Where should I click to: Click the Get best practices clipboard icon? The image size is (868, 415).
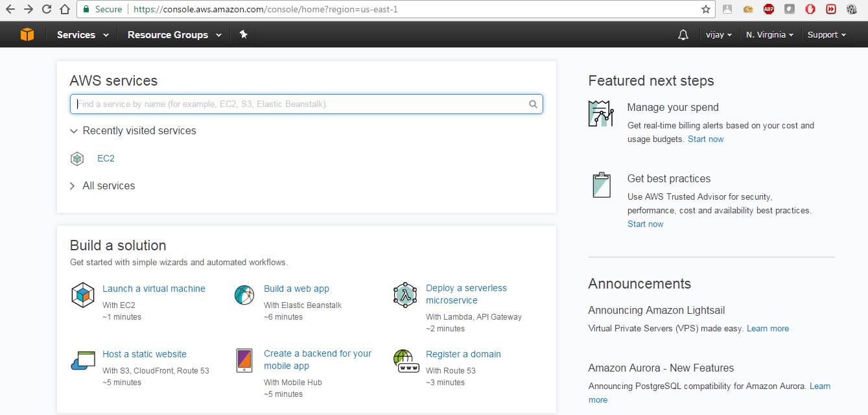click(x=602, y=185)
